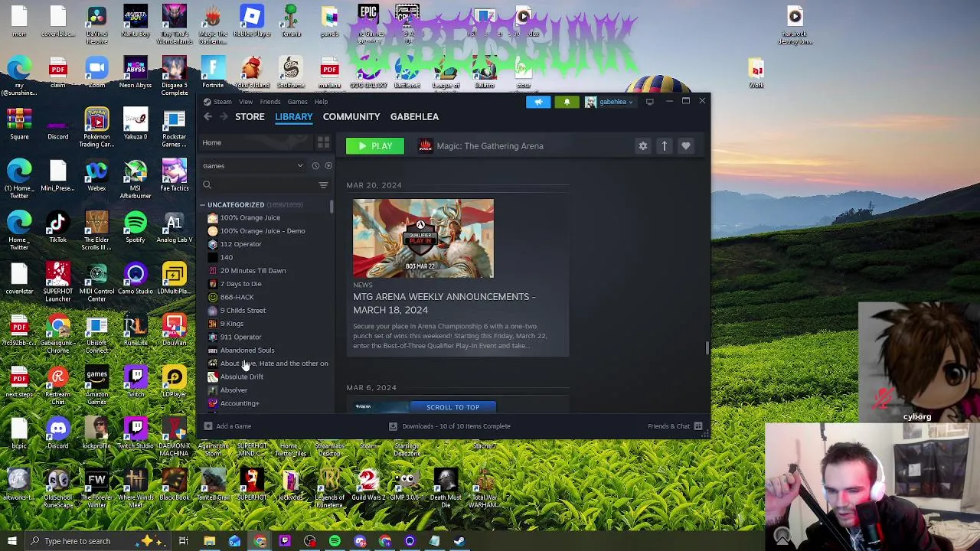The image size is (980, 551).
Task: Click the Old School RuneScape desktop icon
Action: (x=58, y=487)
